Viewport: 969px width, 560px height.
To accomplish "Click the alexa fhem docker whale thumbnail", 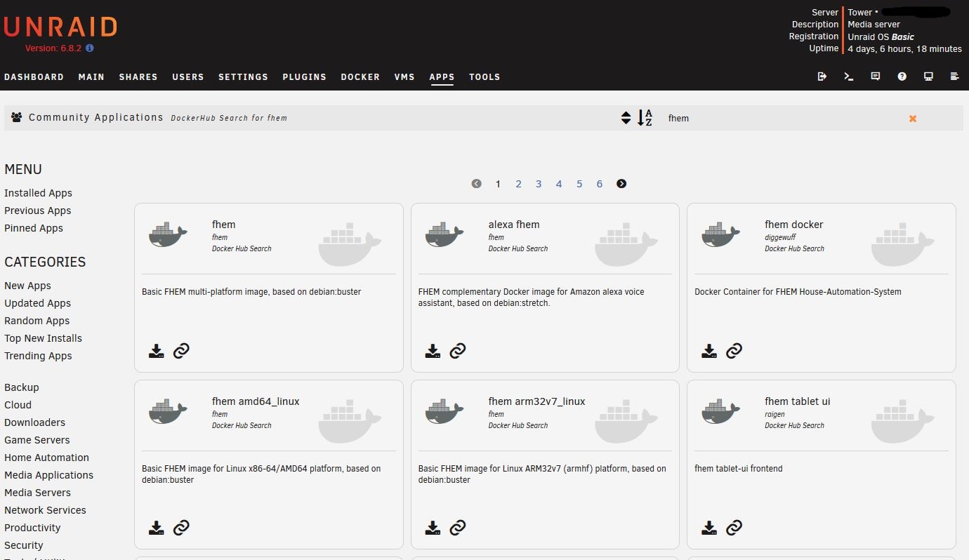I will tap(444, 234).
